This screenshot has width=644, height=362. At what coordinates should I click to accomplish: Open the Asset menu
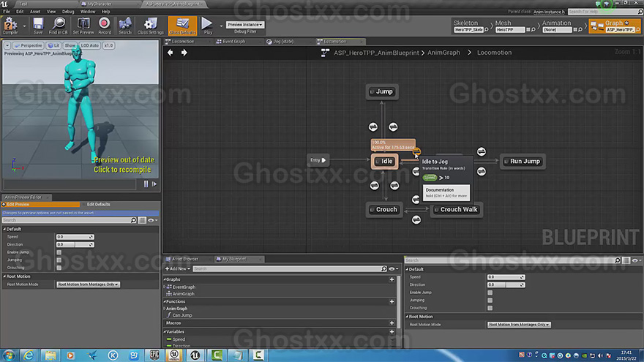pos(35,12)
